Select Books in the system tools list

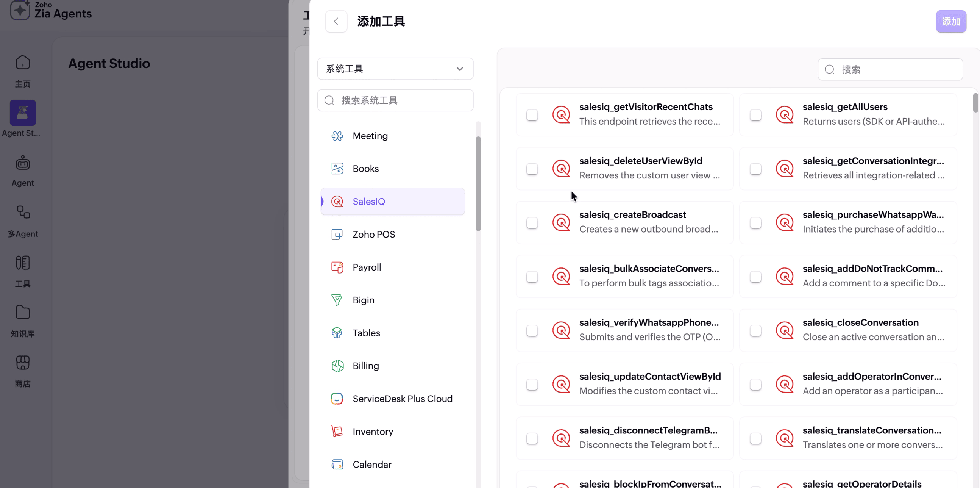pyautogui.click(x=393, y=169)
